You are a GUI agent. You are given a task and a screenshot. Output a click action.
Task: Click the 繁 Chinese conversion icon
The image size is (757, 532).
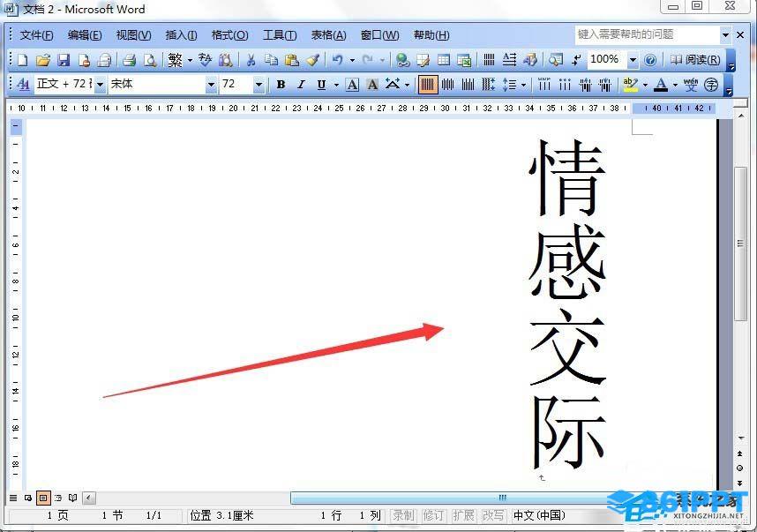pyautogui.click(x=175, y=60)
